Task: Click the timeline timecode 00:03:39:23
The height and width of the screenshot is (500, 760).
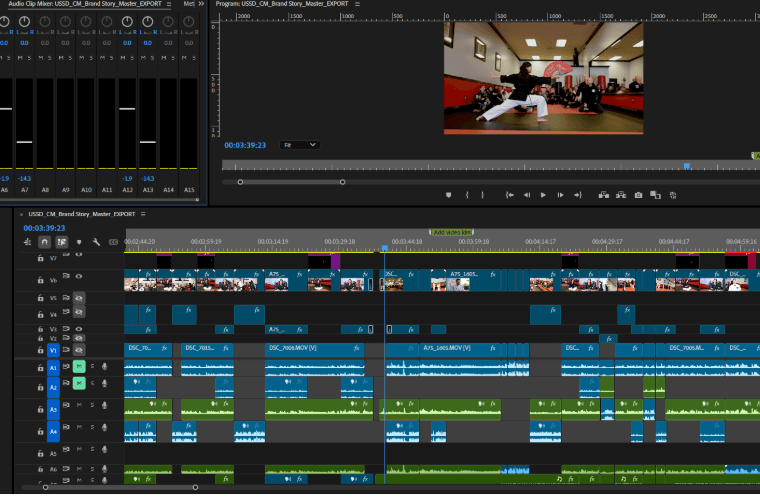Action: tap(44, 228)
